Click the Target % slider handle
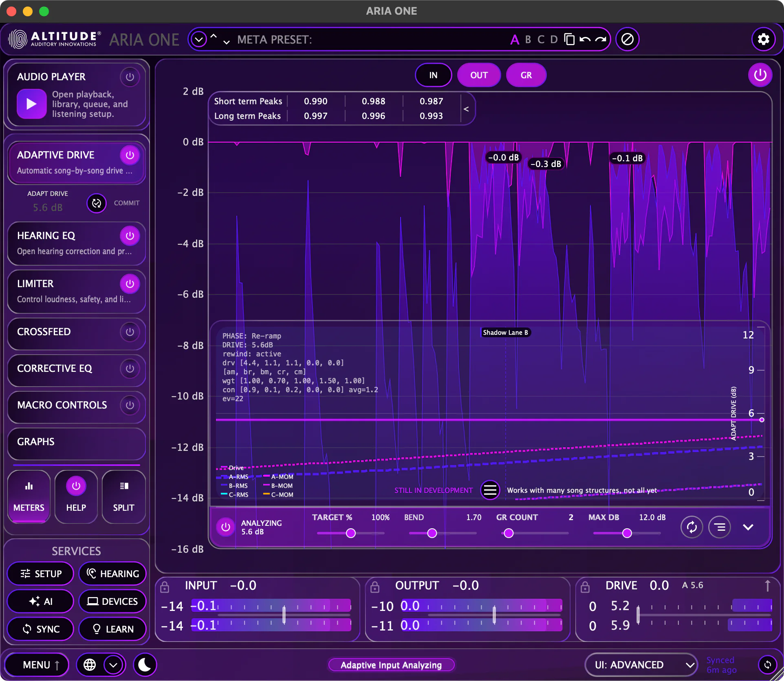Viewport: 784px width, 681px height. click(x=351, y=533)
